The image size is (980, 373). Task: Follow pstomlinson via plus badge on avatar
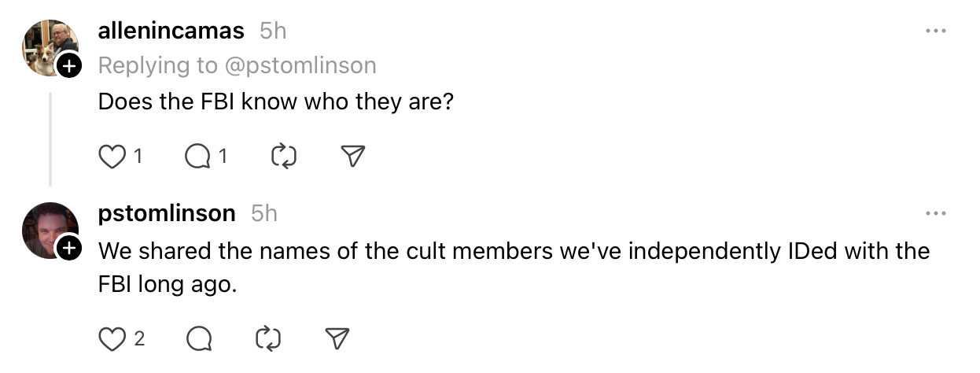click(x=69, y=249)
